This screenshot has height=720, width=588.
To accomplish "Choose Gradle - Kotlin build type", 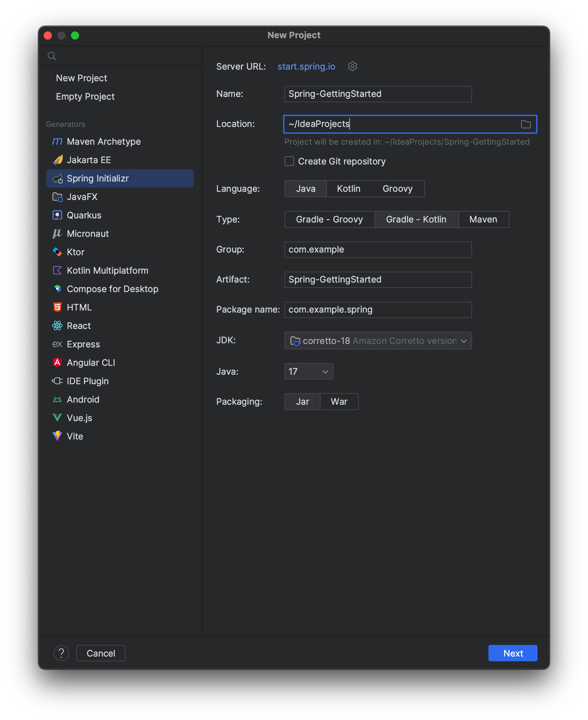I will coord(416,219).
